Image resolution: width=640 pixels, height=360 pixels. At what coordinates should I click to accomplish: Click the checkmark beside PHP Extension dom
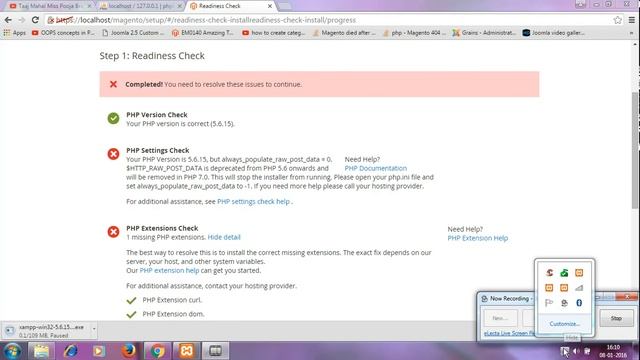tap(131, 314)
